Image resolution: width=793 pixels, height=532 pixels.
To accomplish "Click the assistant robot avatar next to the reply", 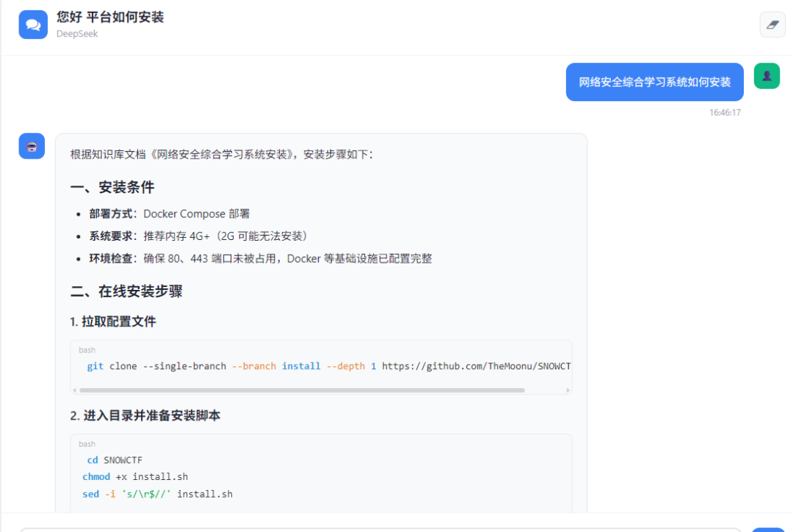I will [31, 146].
